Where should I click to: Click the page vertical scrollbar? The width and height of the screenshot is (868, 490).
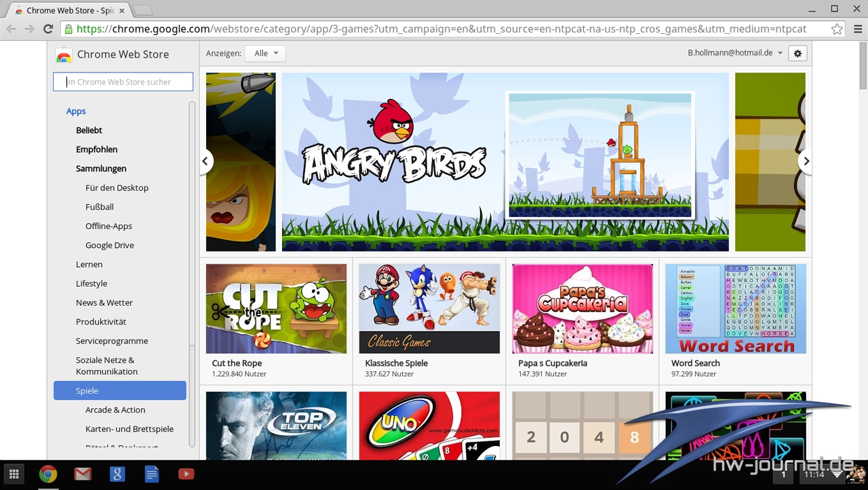pyautogui.click(x=863, y=64)
